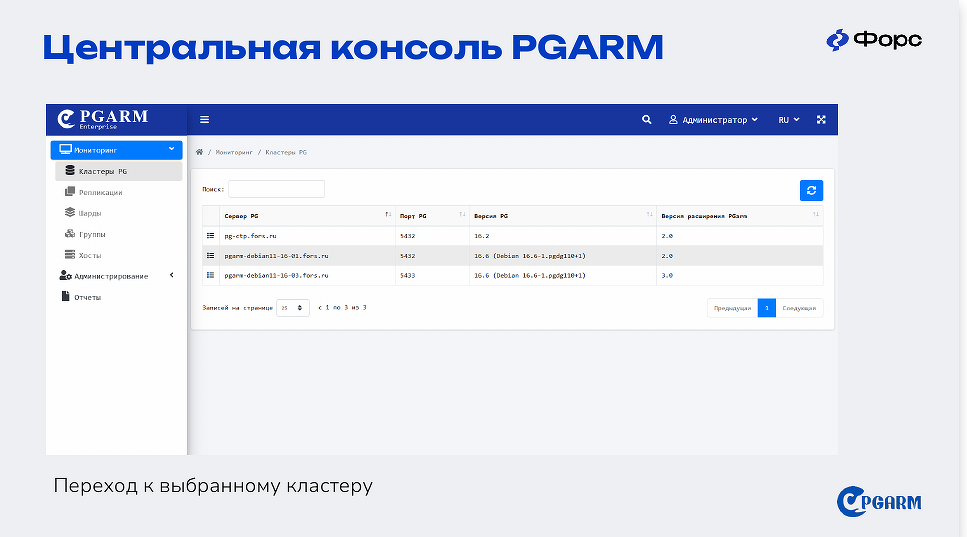Click Кластеры PG breadcrumb link
Image resolution: width=967 pixels, height=537 pixels.
coord(286,152)
